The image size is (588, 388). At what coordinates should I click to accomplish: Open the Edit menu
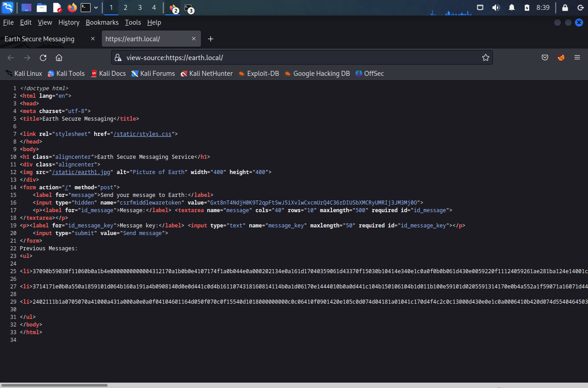coord(26,22)
